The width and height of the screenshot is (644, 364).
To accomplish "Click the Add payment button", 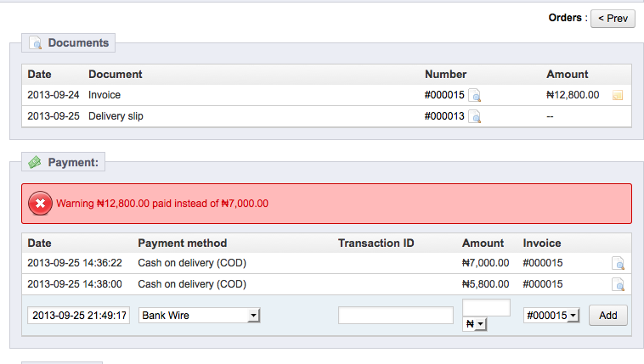I will [607, 316].
